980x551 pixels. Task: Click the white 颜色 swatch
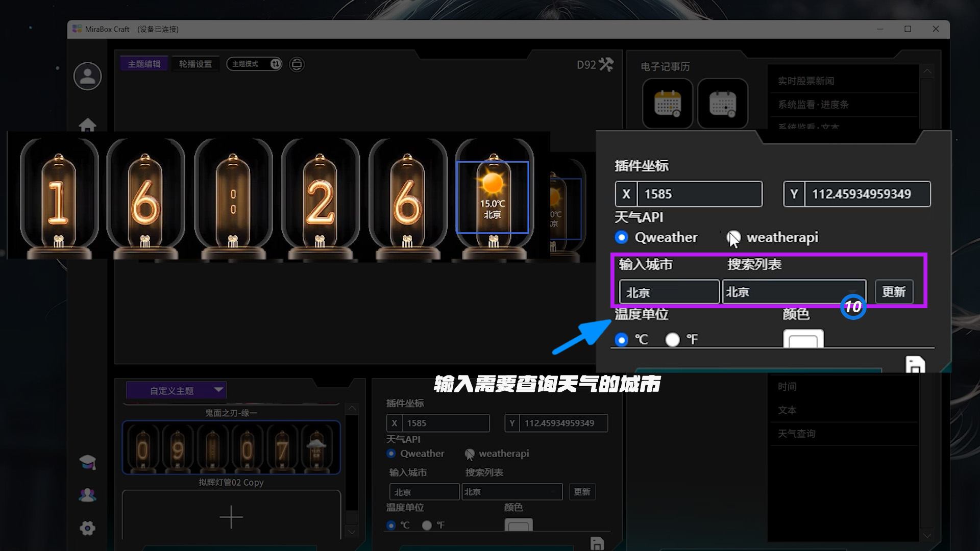(803, 339)
